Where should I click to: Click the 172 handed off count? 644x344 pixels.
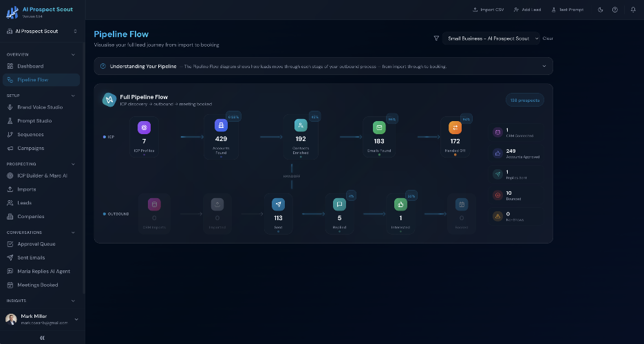[455, 141]
